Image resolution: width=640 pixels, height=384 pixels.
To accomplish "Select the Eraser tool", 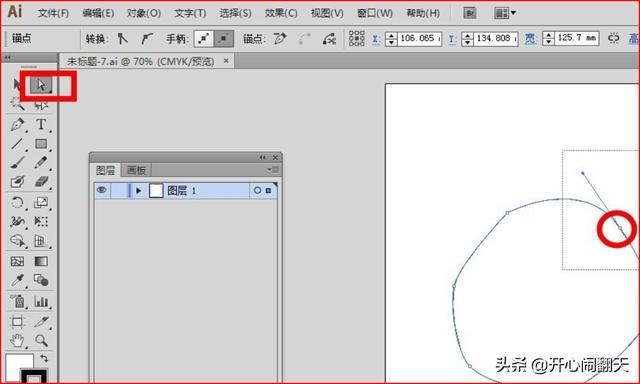I will 41,182.
